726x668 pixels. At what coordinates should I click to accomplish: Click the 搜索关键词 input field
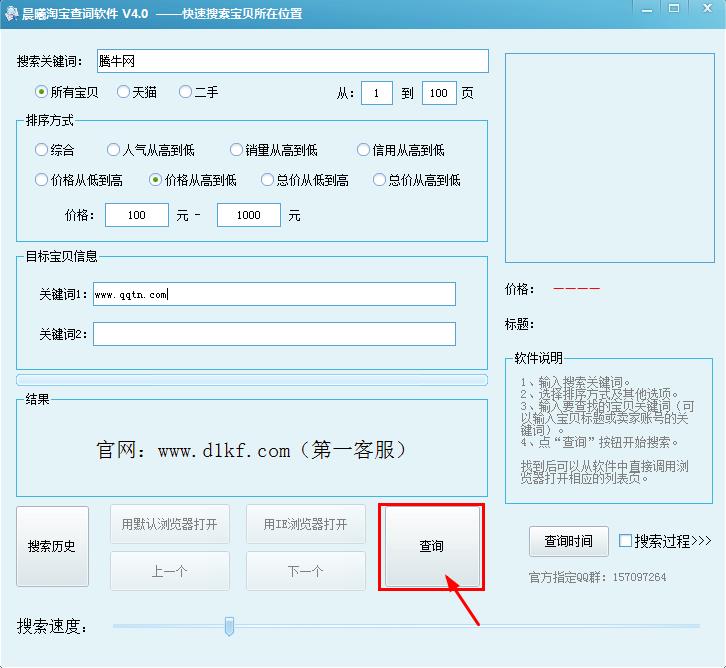pyautogui.click(x=292, y=61)
